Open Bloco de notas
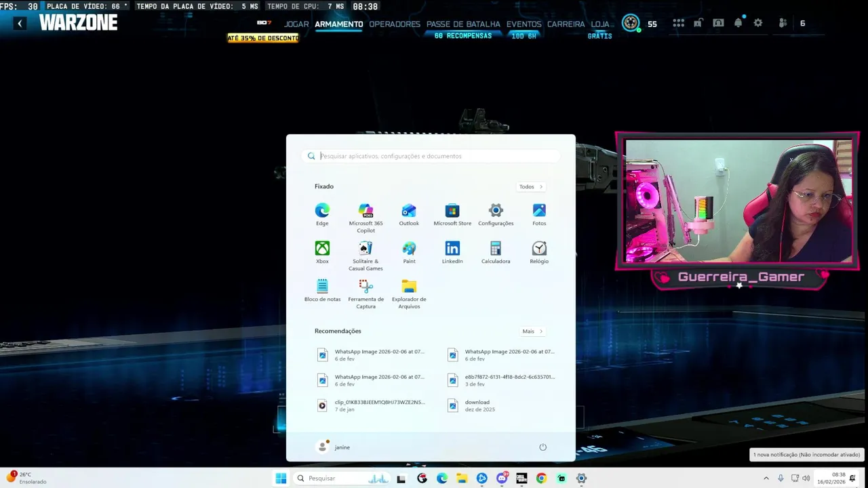The image size is (868, 488). click(x=322, y=291)
